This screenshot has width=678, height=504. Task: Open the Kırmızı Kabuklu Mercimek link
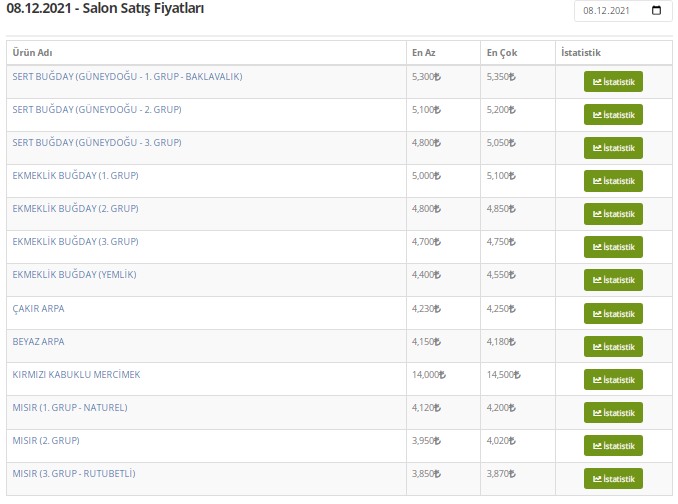coord(76,374)
